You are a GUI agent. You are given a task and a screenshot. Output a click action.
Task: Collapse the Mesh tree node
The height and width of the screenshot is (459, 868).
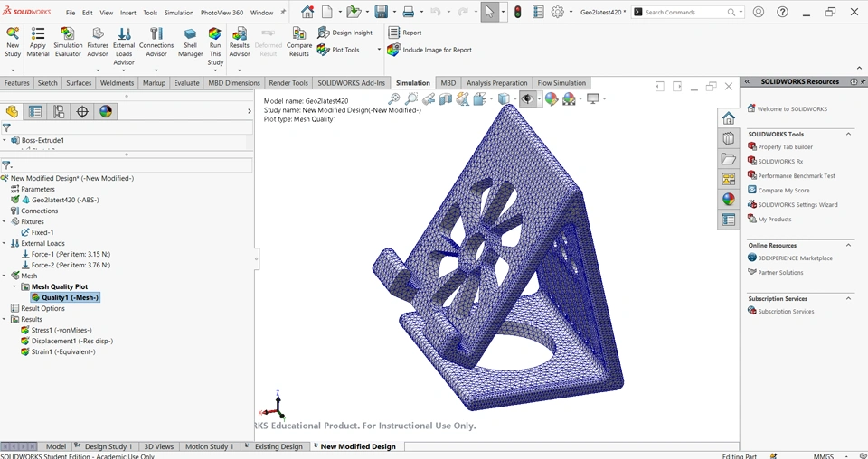[x=5, y=276]
